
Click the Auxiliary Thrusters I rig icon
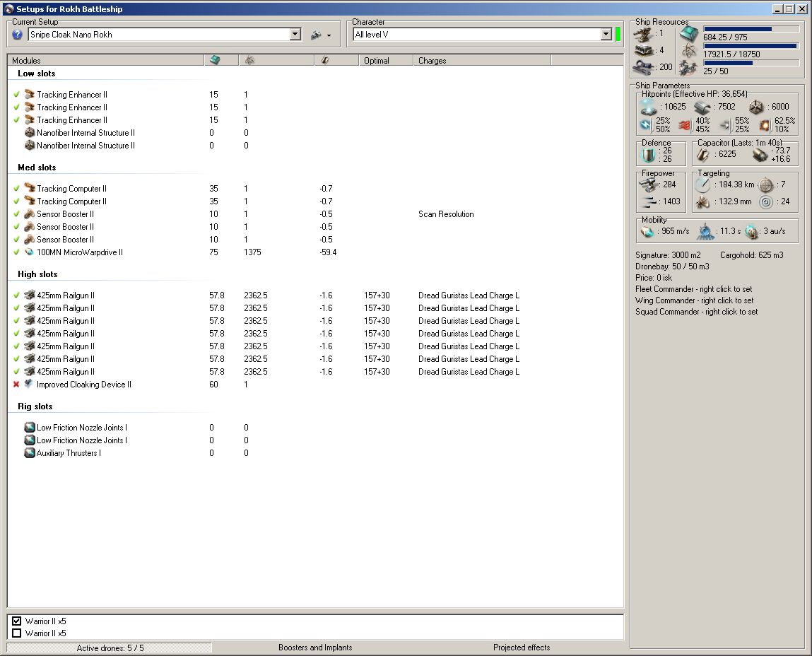click(30, 452)
